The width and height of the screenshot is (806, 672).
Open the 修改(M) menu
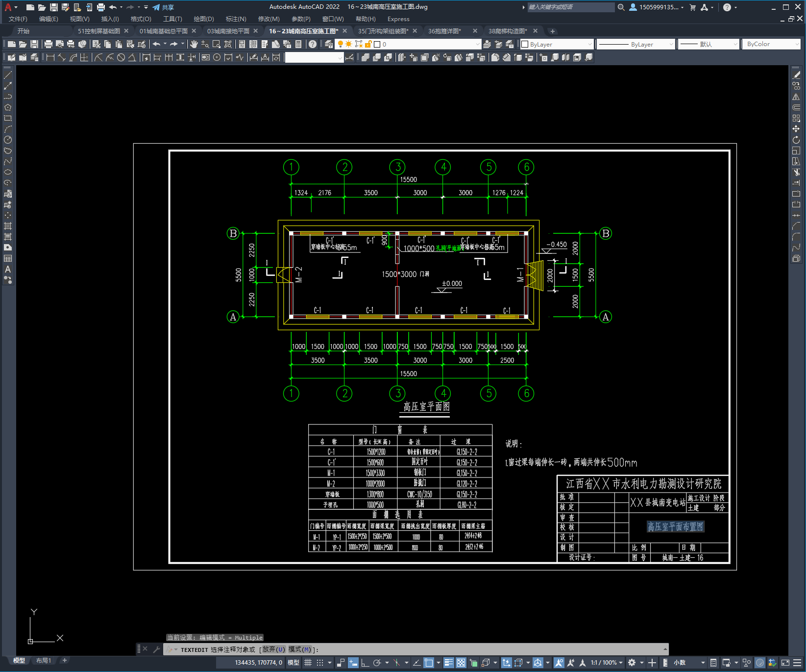(269, 19)
